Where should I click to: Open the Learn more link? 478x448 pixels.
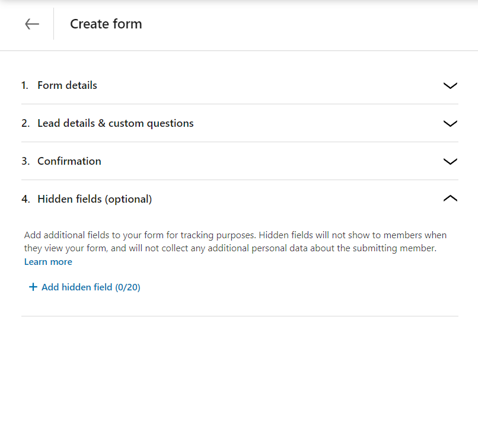48,262
